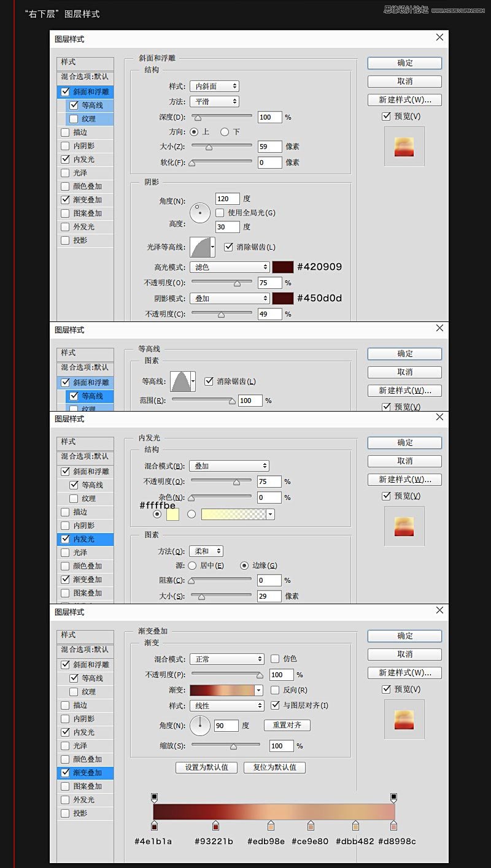Expand gradient picker arrow in 渐变叠加
Viewport: 491px width, 868px height.
(258, 690)
